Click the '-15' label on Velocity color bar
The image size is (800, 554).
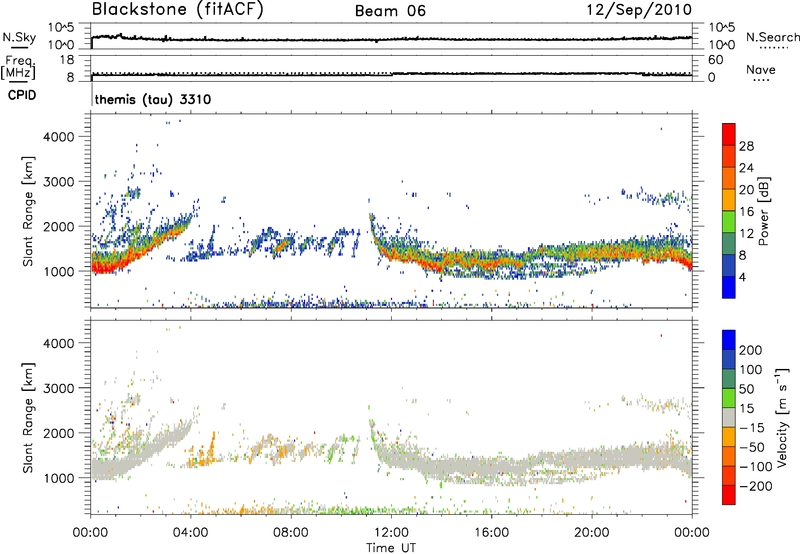click(752, 428)
